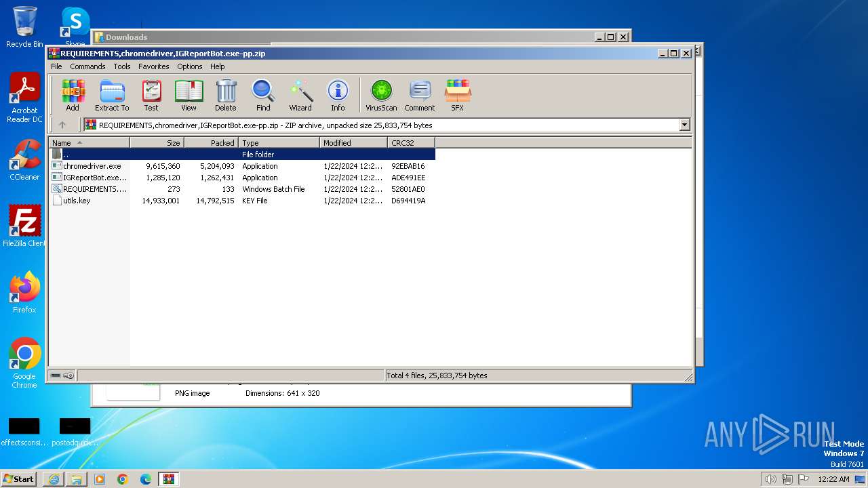Click the chromedriver.exe file icon
Viewport: 868px width, 488px height.
coord(57,166)
